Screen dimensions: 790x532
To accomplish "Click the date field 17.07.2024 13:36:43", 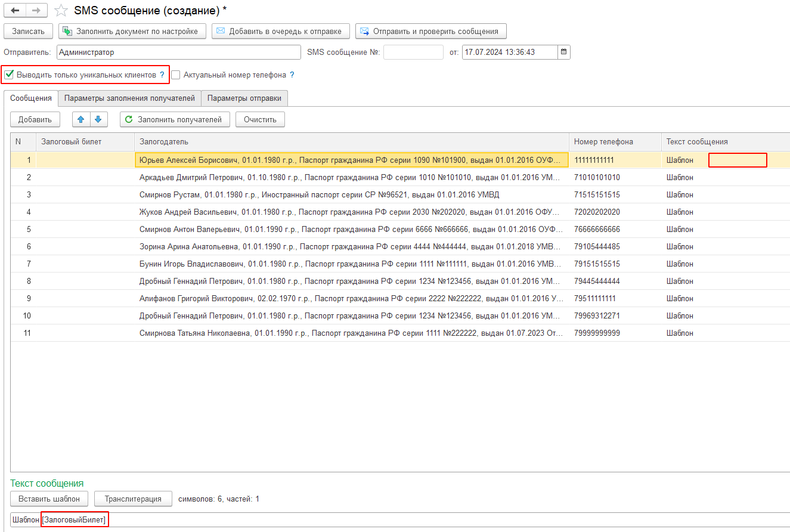I will point(510,52).
